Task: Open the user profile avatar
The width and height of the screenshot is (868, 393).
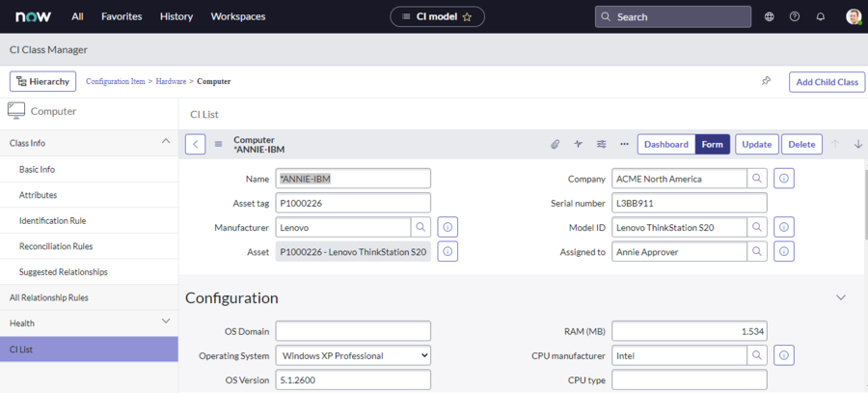Action: point(854,16)
